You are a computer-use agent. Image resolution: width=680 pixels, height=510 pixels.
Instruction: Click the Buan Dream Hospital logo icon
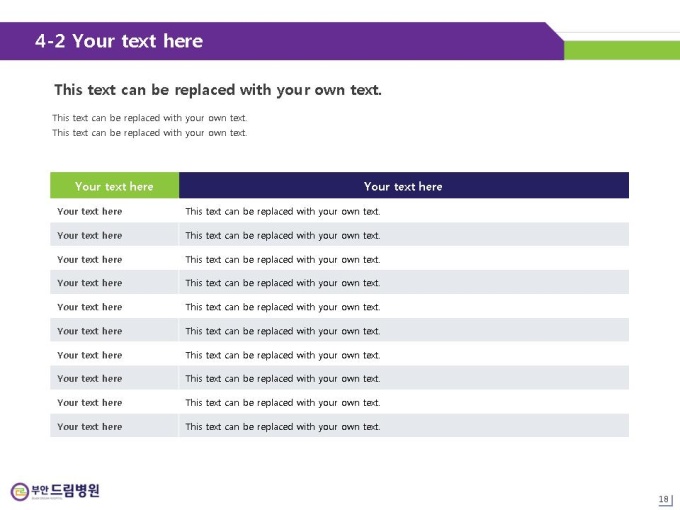click(20, 491)
